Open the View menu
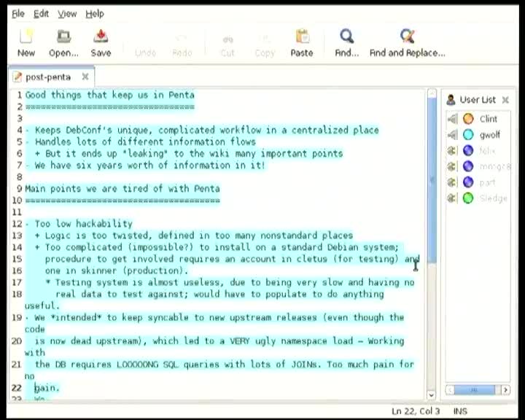 point(67,14)
